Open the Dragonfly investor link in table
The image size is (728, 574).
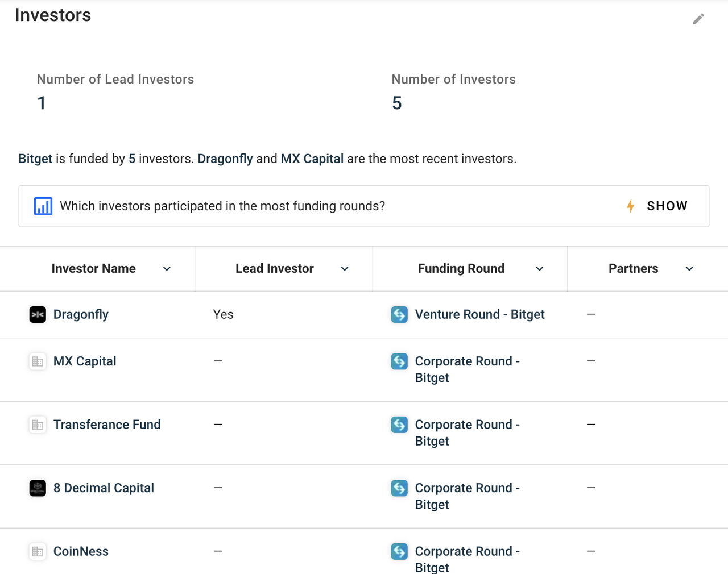click(81, 314)
